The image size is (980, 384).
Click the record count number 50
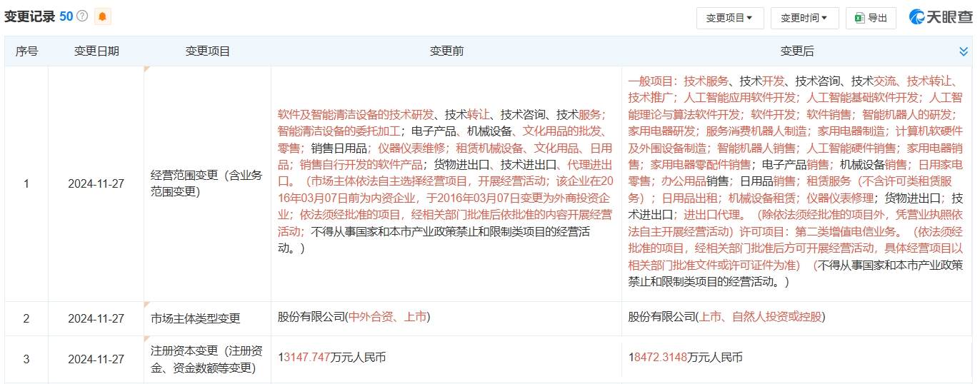tap(66, 16)
